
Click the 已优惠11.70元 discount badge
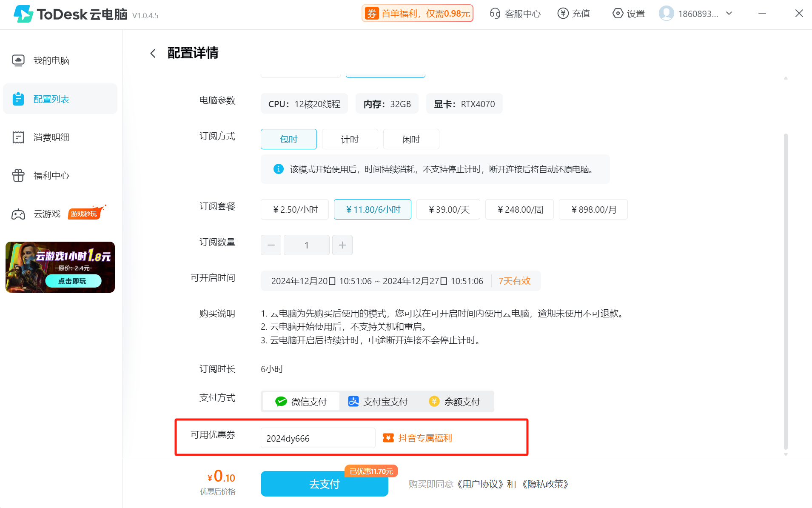[x=371, y=471]
